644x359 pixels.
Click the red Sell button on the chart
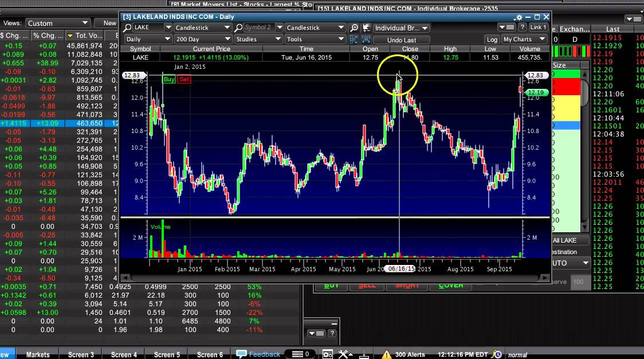(x=184, y=79)
